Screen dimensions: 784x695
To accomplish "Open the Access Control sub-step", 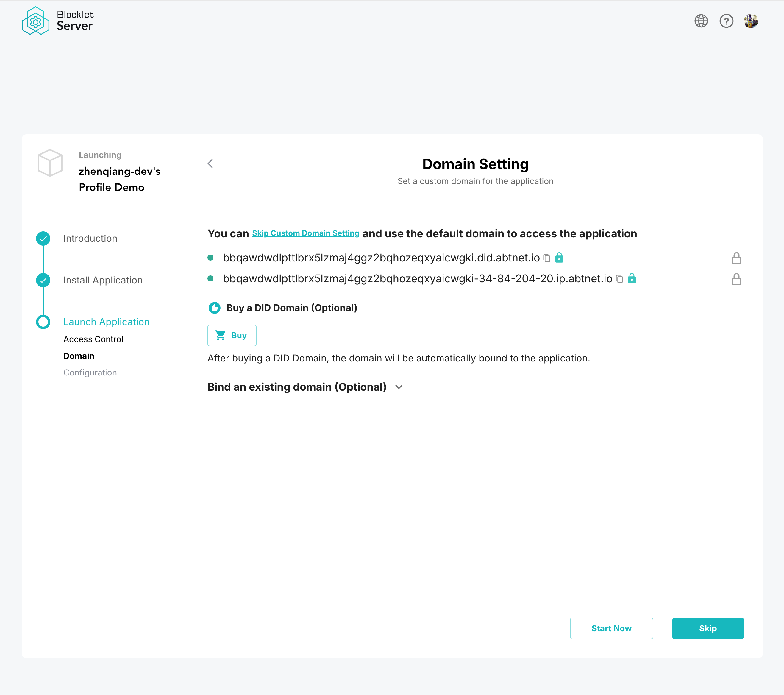I will pyautogui.click(x=93, y=339).
